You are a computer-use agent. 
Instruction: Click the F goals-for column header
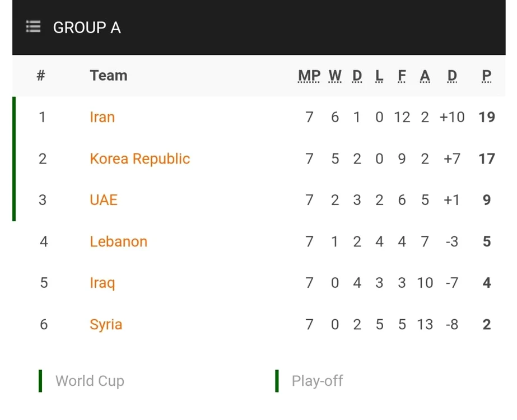402,76
